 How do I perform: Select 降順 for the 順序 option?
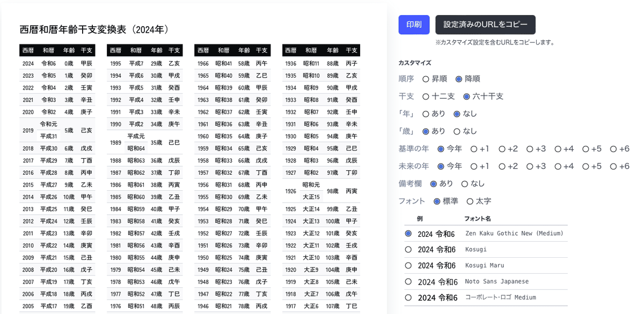pos(459,79)
